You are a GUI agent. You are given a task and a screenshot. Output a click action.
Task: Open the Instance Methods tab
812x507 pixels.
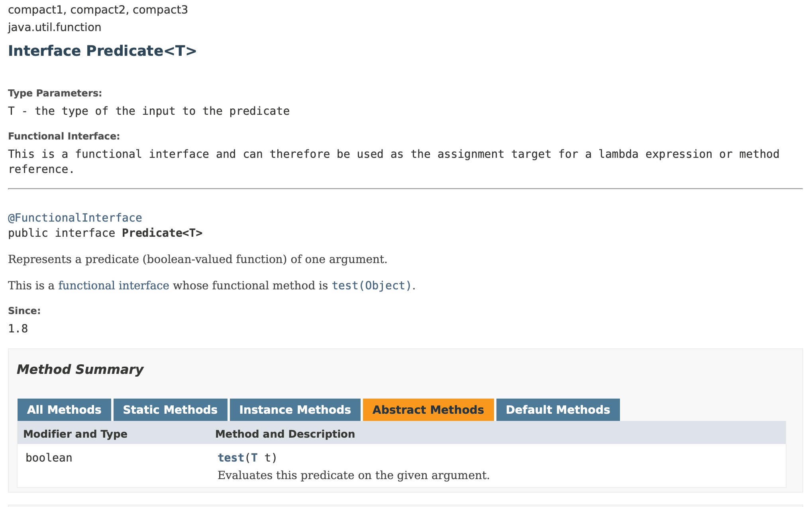[295, 410]
